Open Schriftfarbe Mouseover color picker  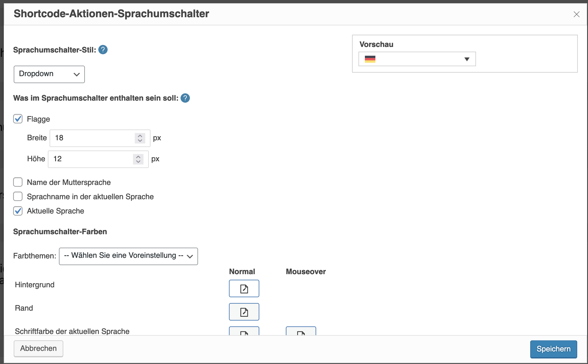[x=301, y=331]
